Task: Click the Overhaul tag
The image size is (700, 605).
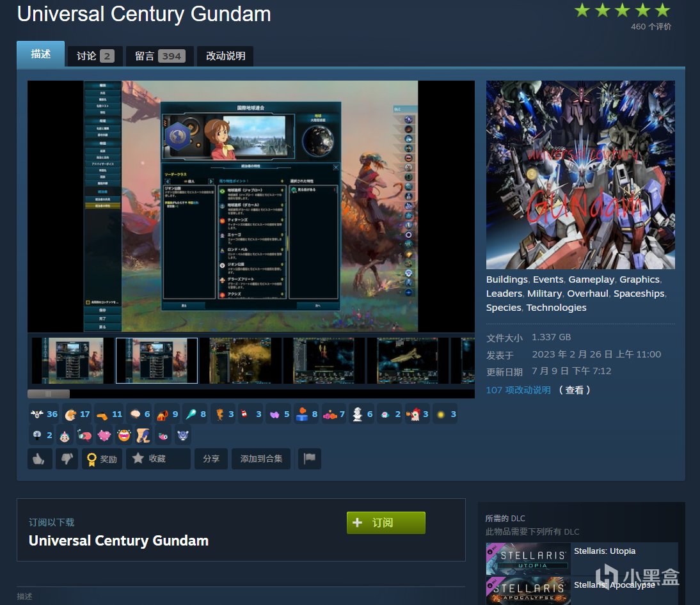Action: (587, 294)
